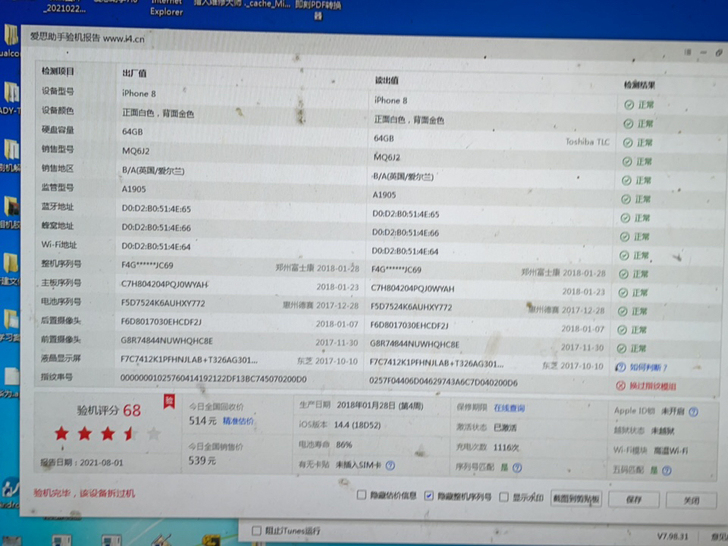Enable the 隐藏估价信息 checkbox

361,495
